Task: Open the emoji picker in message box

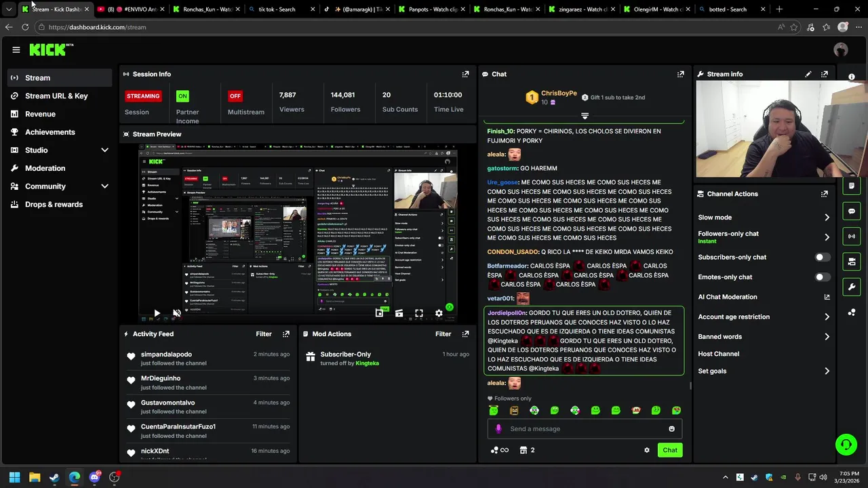Action: (x=672, y=428)
